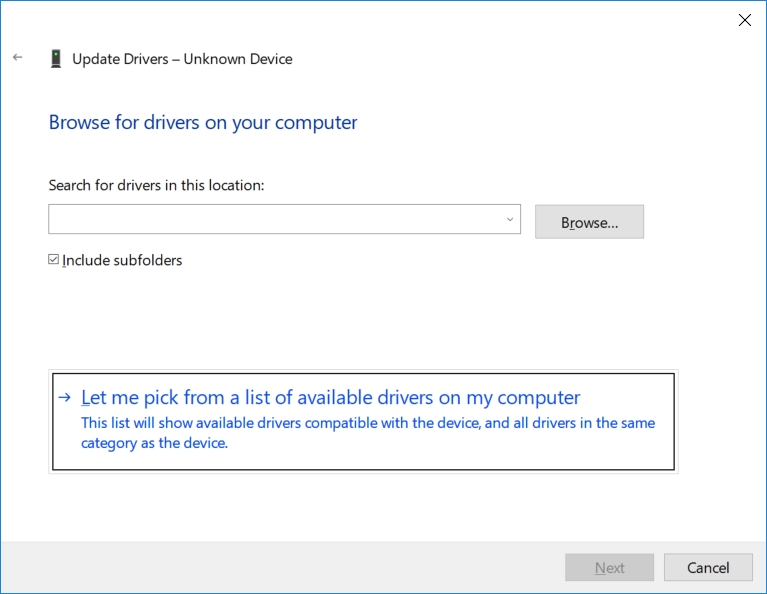
Task: Click the Update Drivers – Unknown Device title
Action: [x=182, y=59]
